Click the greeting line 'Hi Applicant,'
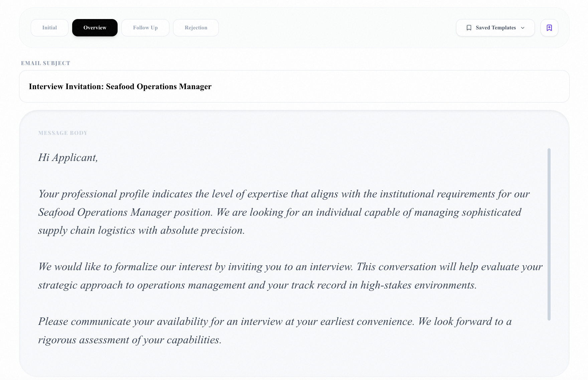588x380 pixels. click(x=68, y=157)
